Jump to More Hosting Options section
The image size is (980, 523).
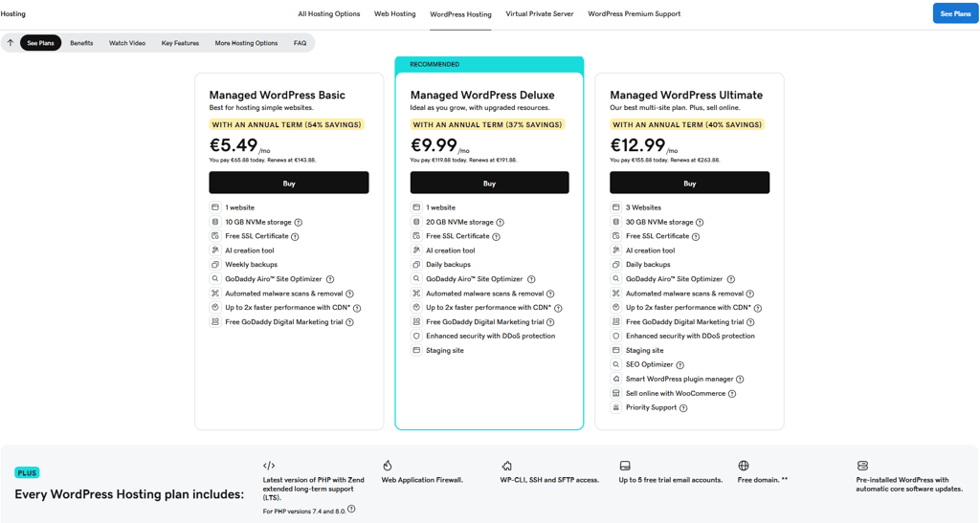click(x=246, y=43)
